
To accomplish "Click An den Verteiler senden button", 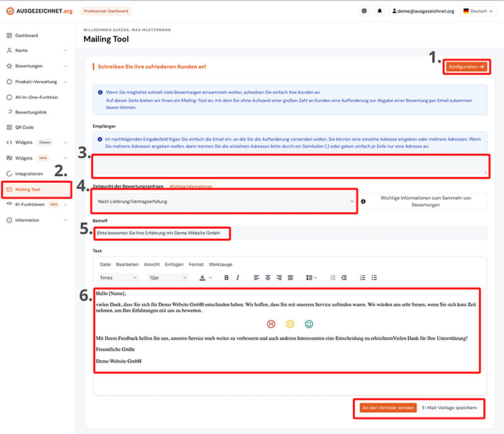I will point(388,408).
